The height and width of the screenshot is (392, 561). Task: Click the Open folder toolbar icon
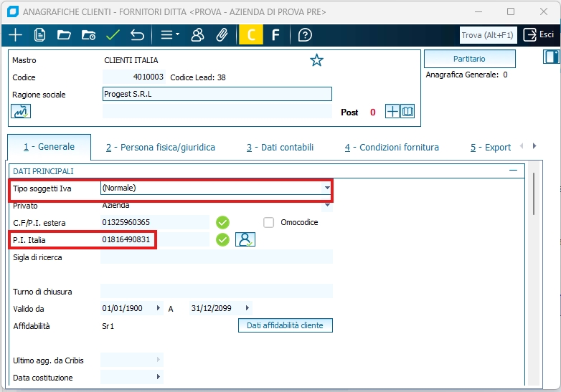pyautogui.click(x=64, y=35)
